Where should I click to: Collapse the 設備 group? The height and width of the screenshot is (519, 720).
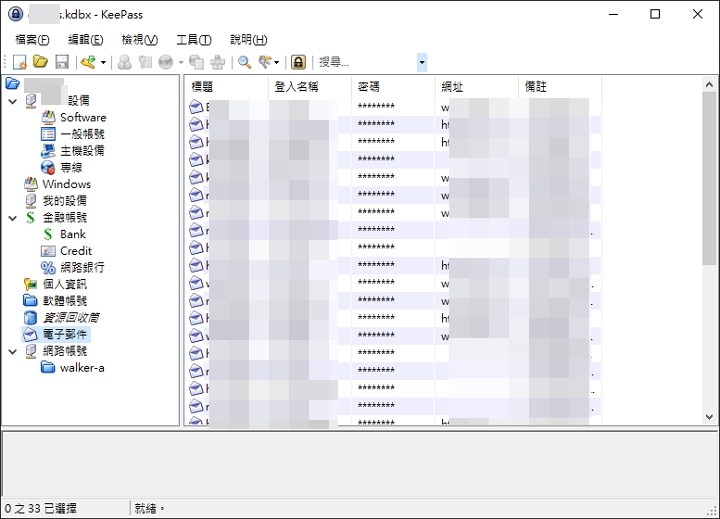[x=13, y=101]
